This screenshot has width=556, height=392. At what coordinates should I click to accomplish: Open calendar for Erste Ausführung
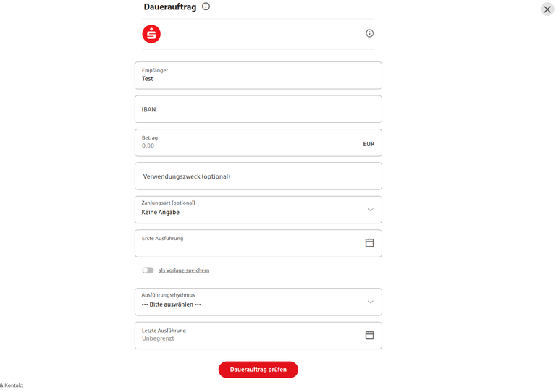pos(369,243)
